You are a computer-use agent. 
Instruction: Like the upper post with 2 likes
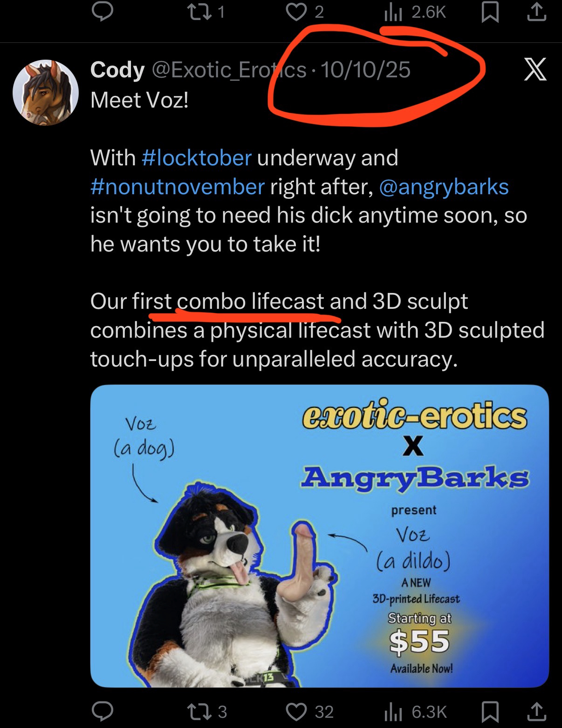296,13
